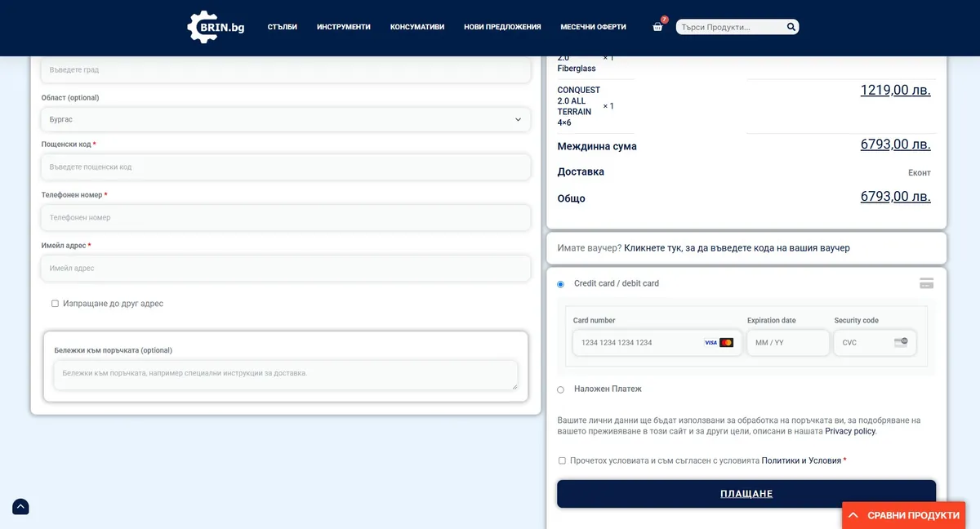
Task: Click the BRIN.bg gear logo
Action: pos(216,27)
